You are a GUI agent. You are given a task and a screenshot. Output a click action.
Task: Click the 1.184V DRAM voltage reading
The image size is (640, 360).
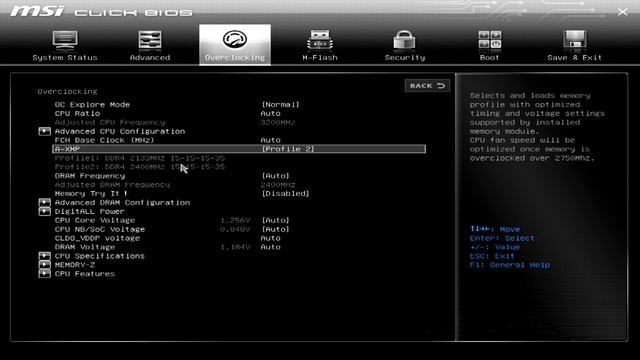(235, 247)
